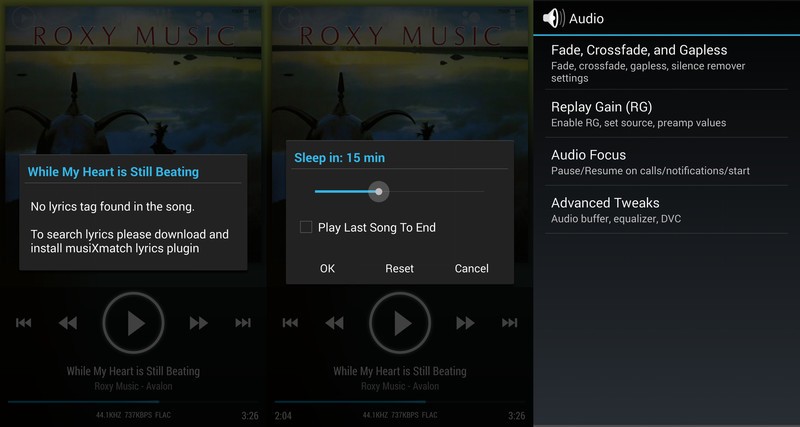Open Audio Focus settings
Screen dimensions: 800x427
[x=666, y=162]
